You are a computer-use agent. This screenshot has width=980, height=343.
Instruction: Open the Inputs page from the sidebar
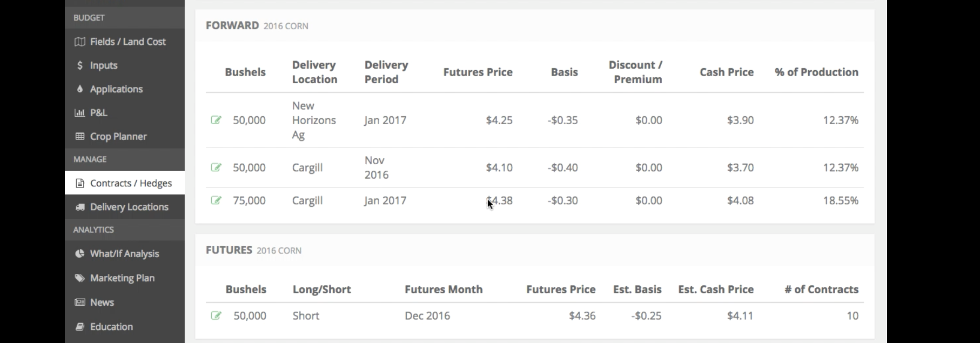point(104,65)
